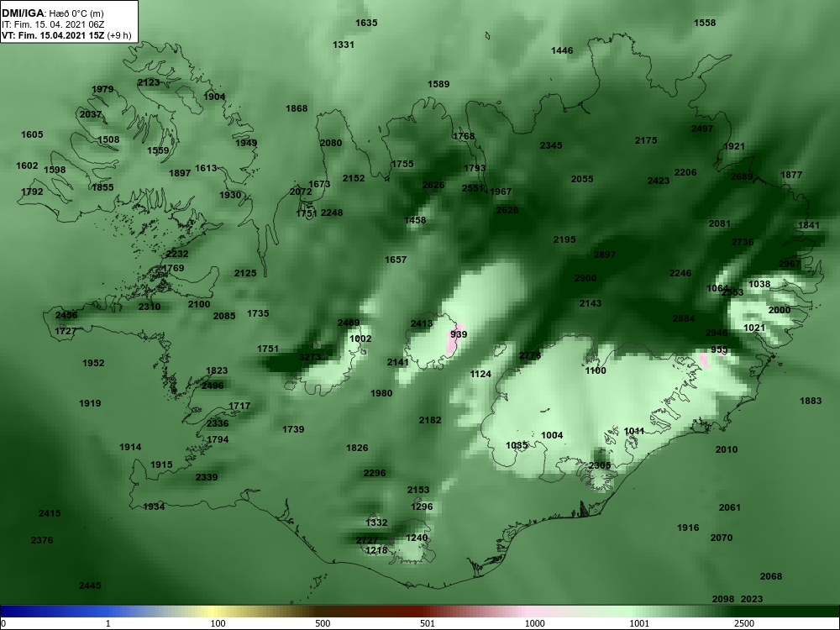
Task: Click the map value 2445
Action: coord(90,585)
